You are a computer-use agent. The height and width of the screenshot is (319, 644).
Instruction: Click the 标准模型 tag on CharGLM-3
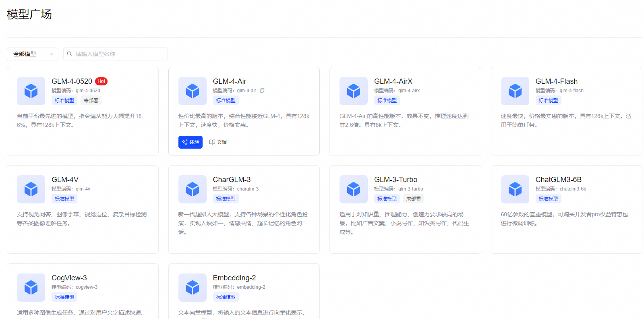(226, 199)
